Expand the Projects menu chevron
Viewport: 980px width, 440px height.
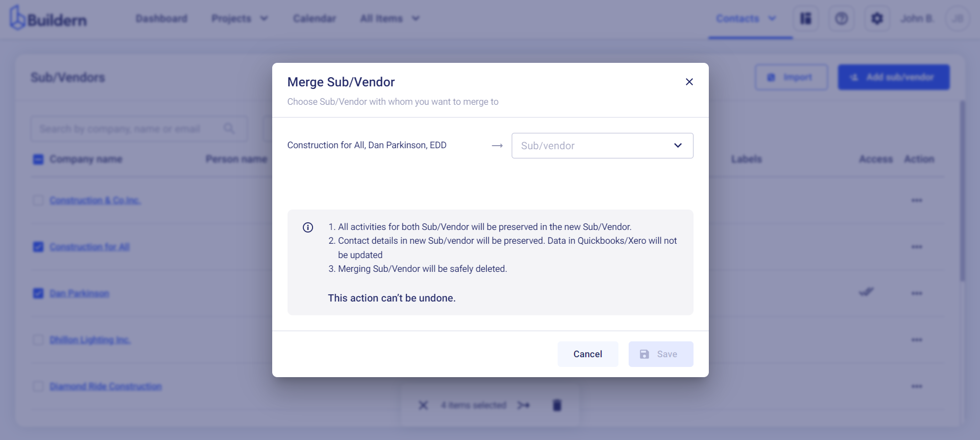tap(264, 18)
